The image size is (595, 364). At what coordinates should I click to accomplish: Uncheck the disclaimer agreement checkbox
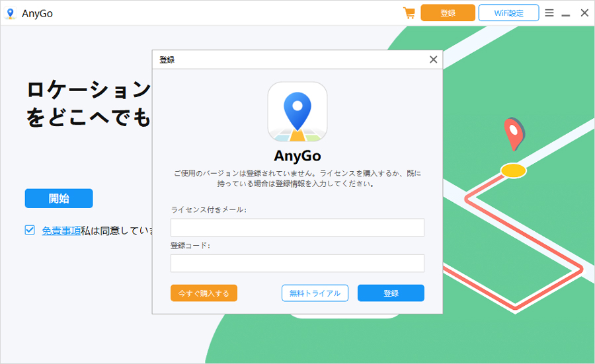click(30, 230)
